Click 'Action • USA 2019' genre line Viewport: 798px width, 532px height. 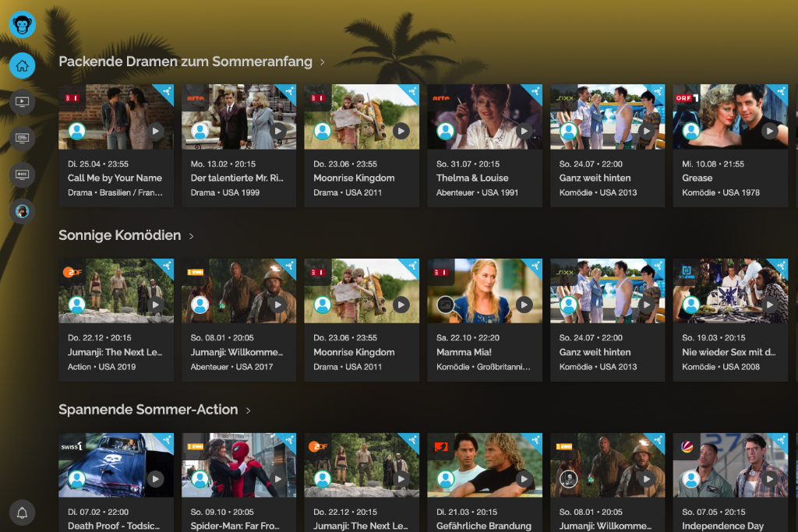pyautogui.click(x=102, y=367)
